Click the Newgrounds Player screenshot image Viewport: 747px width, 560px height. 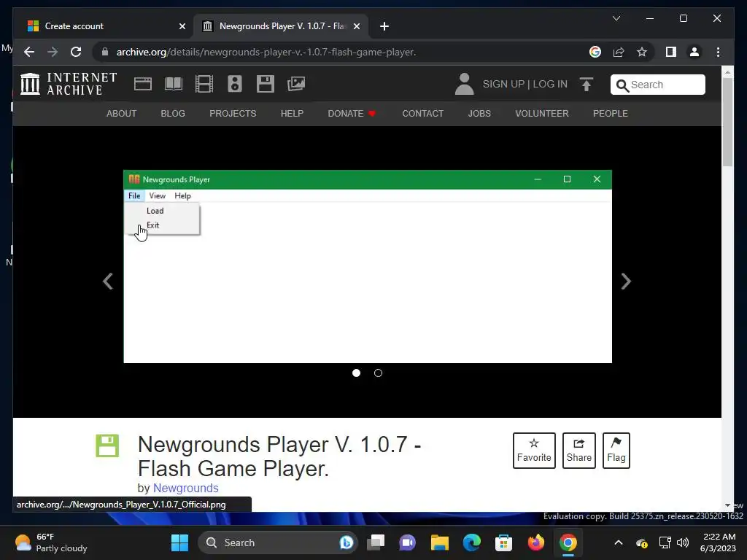tap(368, 267)
